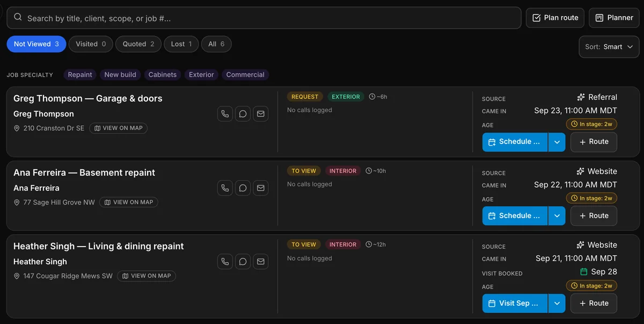Toggle the Repaint specialty filter

(80, 75)
